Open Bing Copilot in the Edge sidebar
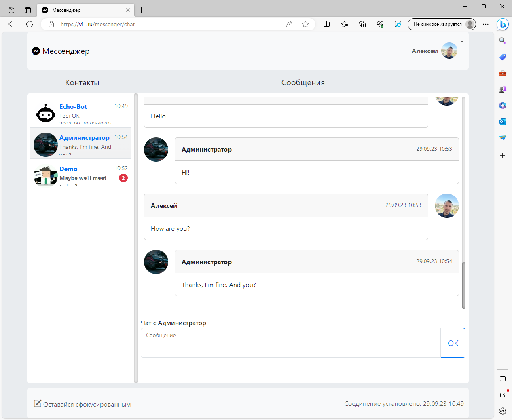 [502, 24]
